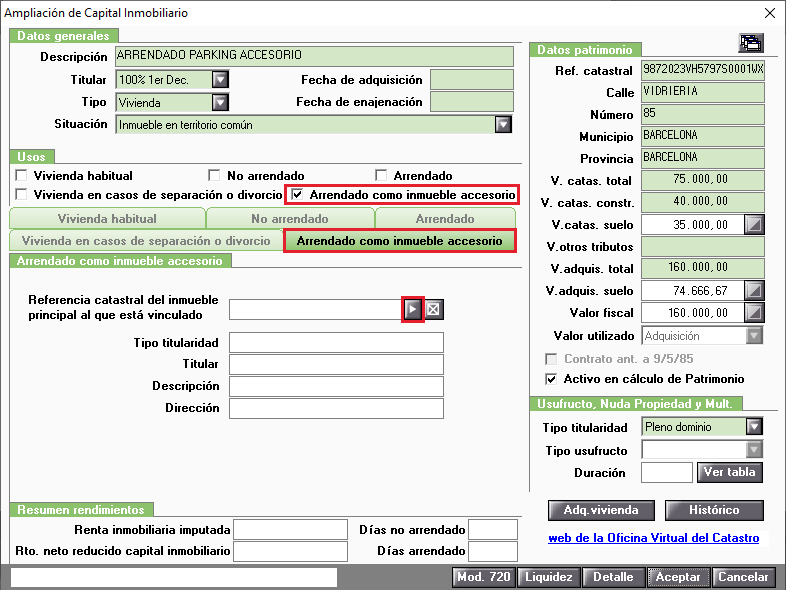Uncheck Activo en cálculo de Patrimonio
The height and width of the screenshot is (590, 786).
551,379
